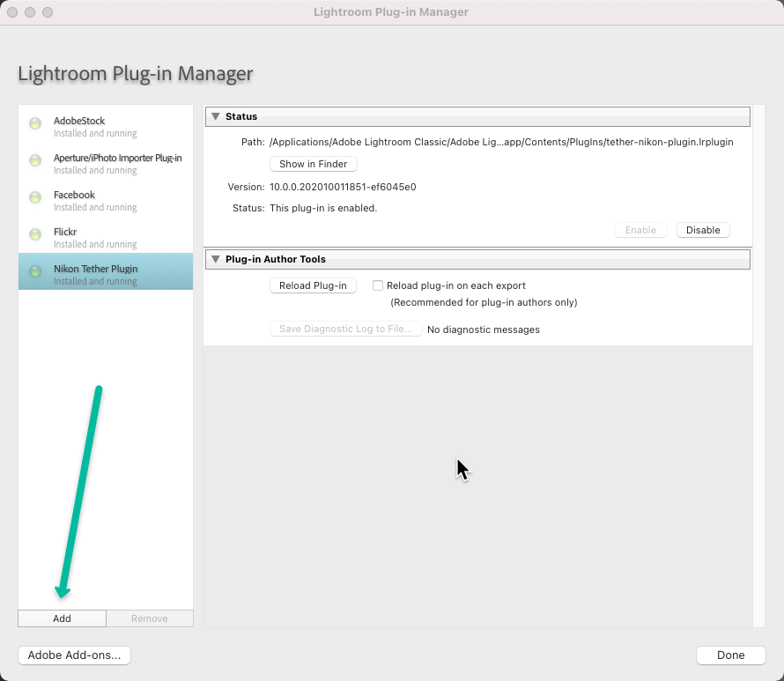The image size is (784, 681).
Task: Collapse the Plug-in Author Tools section
Action: 214,259
